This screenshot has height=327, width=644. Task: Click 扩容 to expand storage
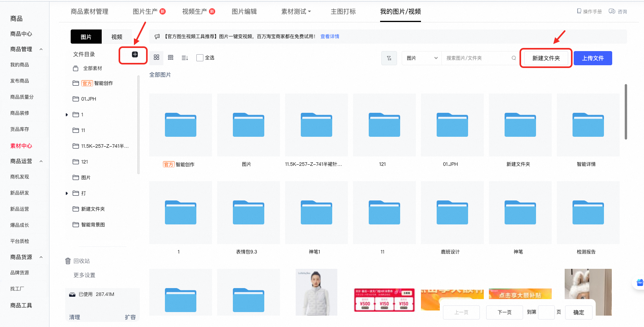pyautogui.click(x=130, y=317)
